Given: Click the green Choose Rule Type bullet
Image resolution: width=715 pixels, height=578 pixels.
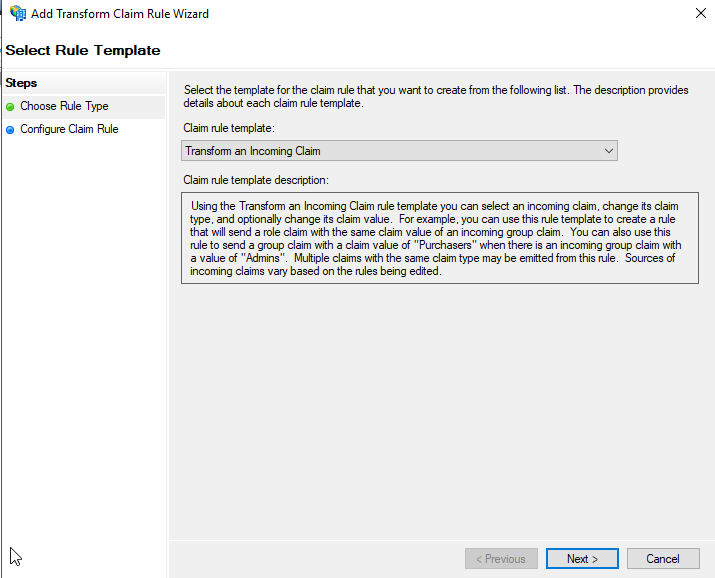Looking at the screenshot, I should (x=10, y=107).
